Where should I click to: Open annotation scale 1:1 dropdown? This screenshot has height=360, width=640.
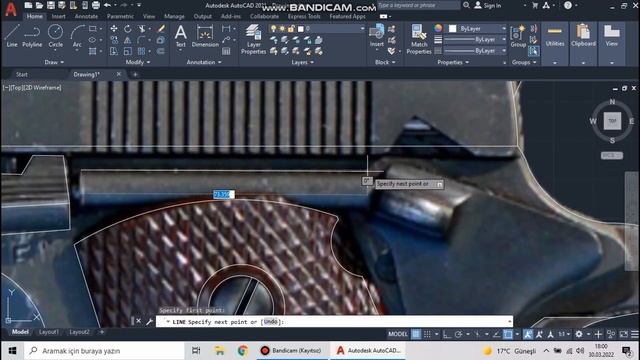click(564, 334)
